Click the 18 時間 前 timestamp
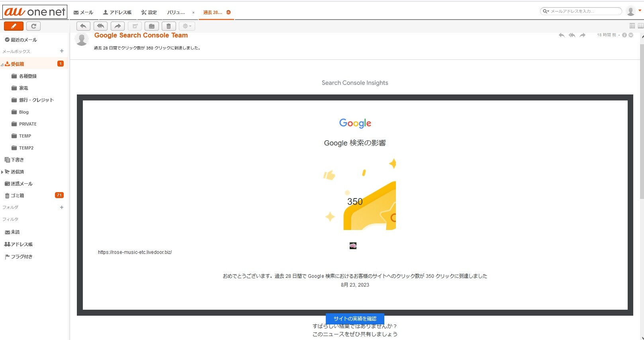The image size is (644, 340). click(606, 35)
